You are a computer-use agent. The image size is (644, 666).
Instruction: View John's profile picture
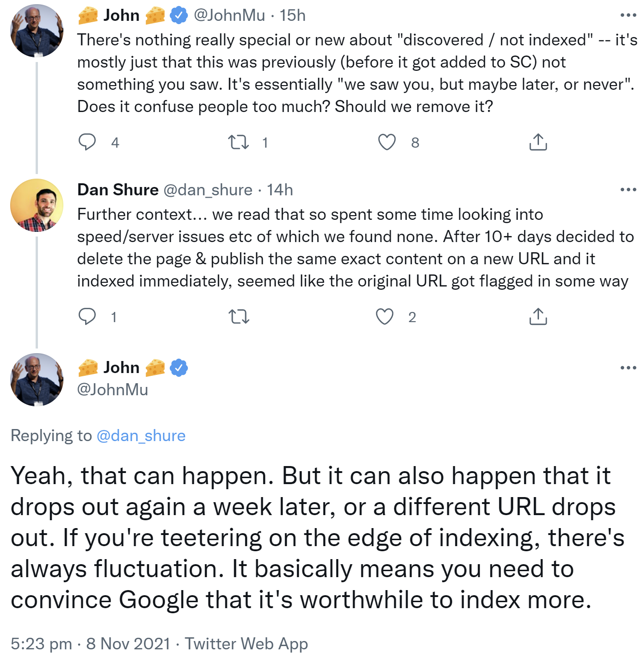coord(36,31)
